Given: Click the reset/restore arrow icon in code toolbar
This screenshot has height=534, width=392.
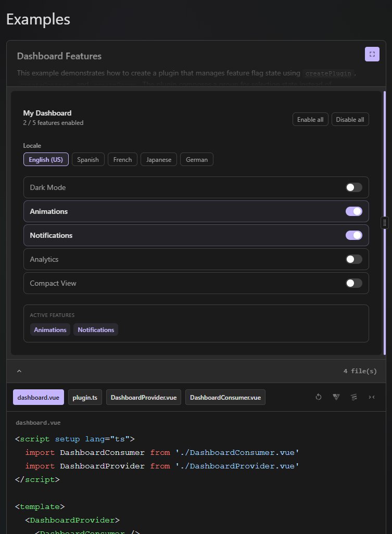Looking at the screenshot, I should [x=319, y=397].
